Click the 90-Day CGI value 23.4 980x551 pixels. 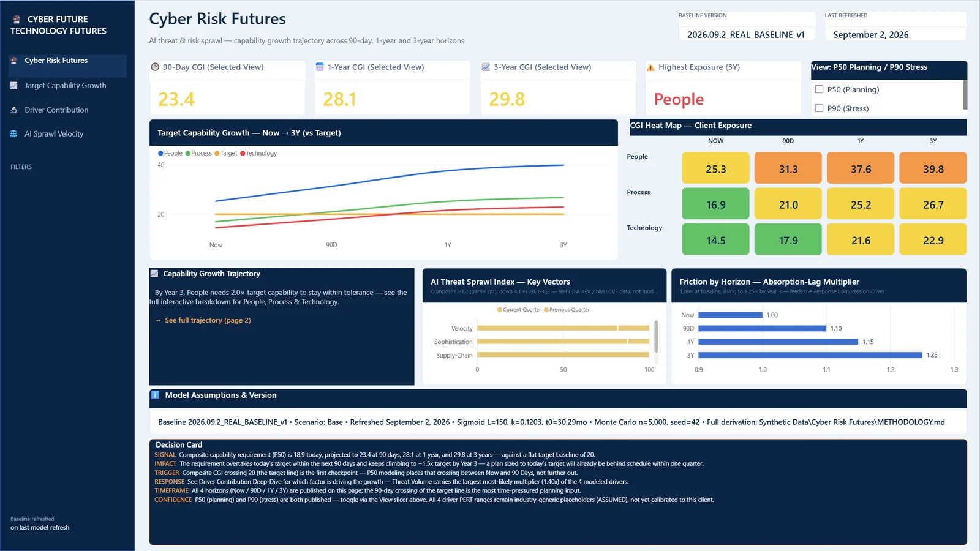tap(176, 99)
